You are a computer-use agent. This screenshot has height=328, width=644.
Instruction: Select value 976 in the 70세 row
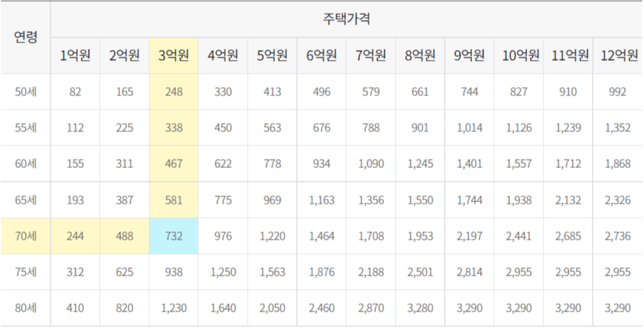coord(223,236)
